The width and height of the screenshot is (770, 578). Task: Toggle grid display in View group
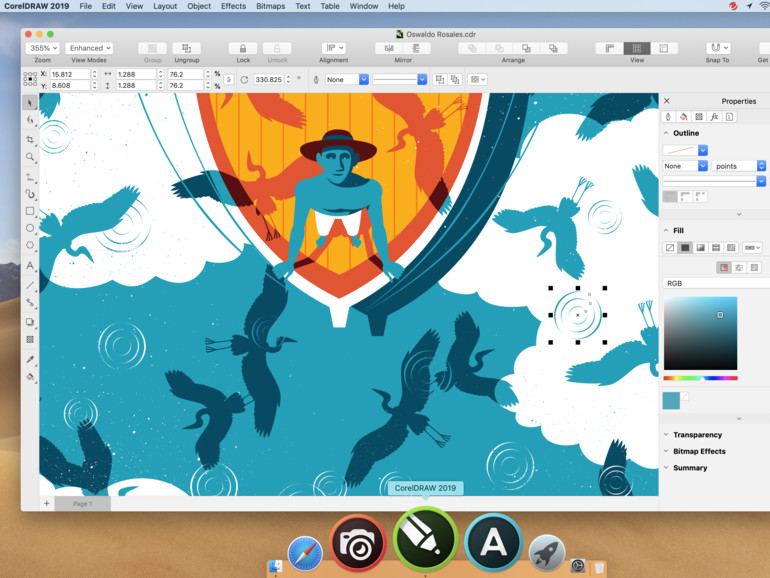tap(637, 48)
